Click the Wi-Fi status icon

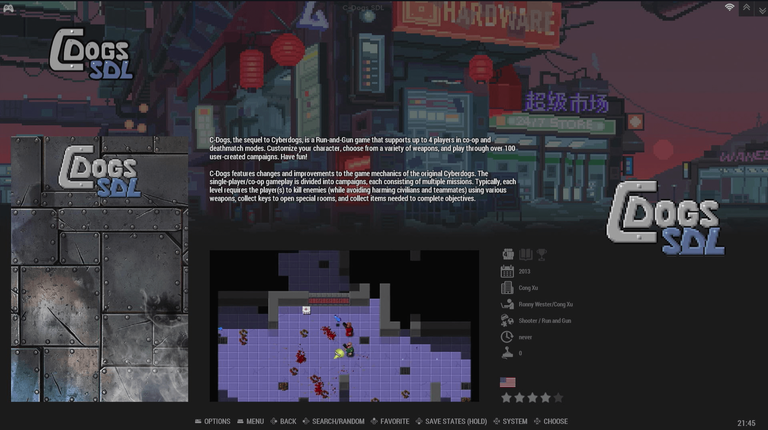pyautogui.click(x=729, y=7)
